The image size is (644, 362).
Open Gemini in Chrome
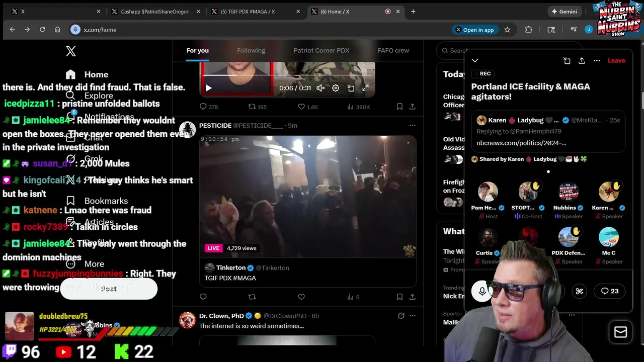[x=564, y=11]
